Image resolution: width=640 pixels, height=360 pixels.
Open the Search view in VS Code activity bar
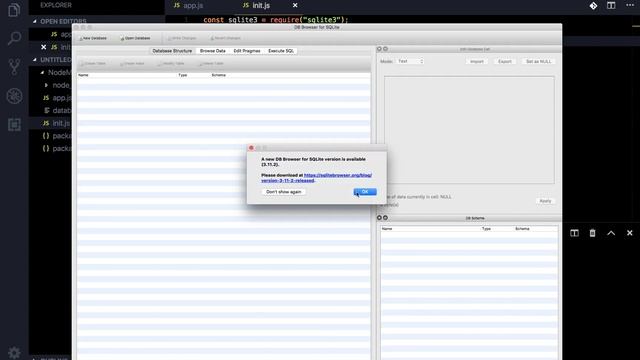click(x=14, y=38)
